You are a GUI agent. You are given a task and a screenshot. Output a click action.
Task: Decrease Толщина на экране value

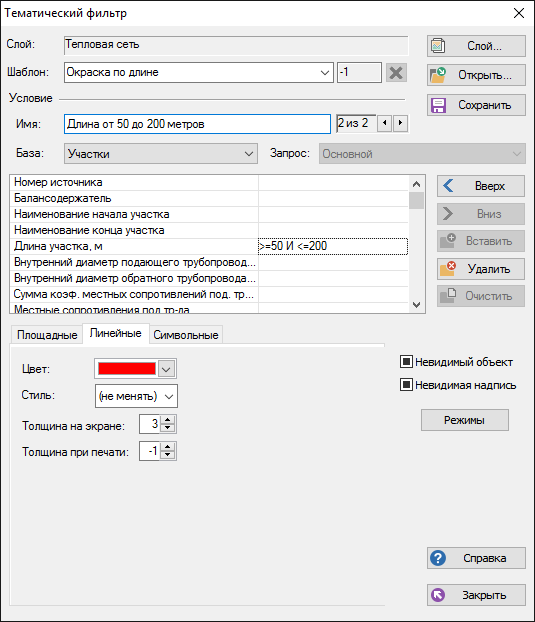168,428
